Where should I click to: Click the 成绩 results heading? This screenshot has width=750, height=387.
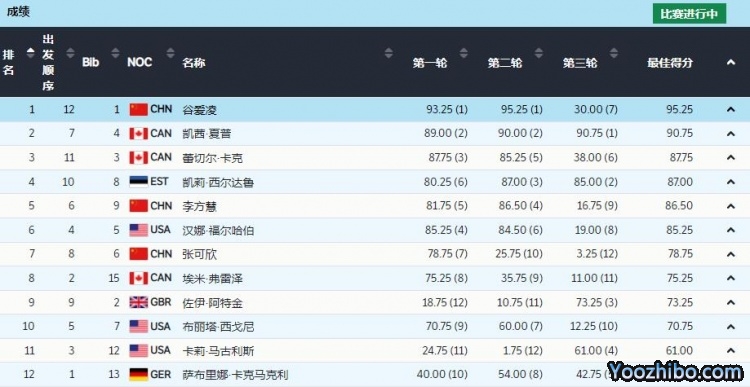18,12
